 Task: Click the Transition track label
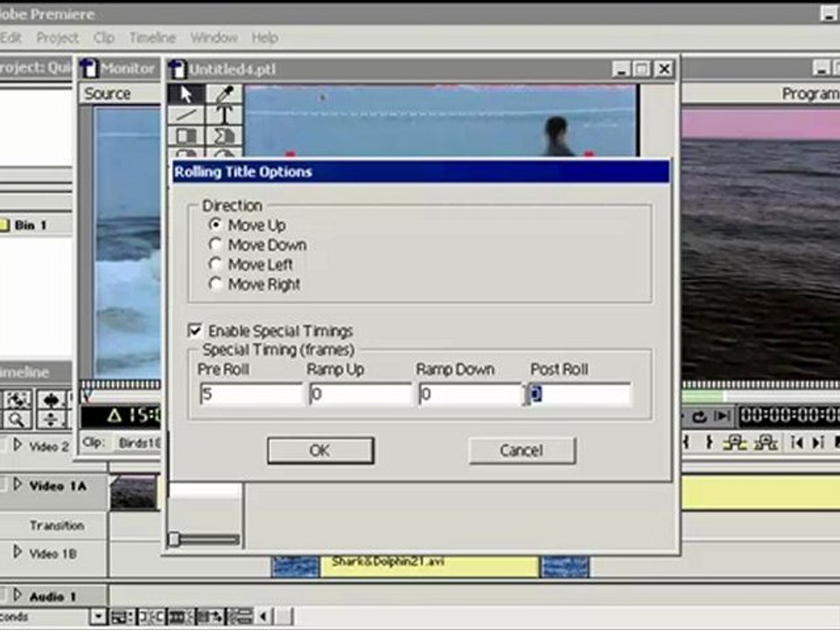(57, 525)
